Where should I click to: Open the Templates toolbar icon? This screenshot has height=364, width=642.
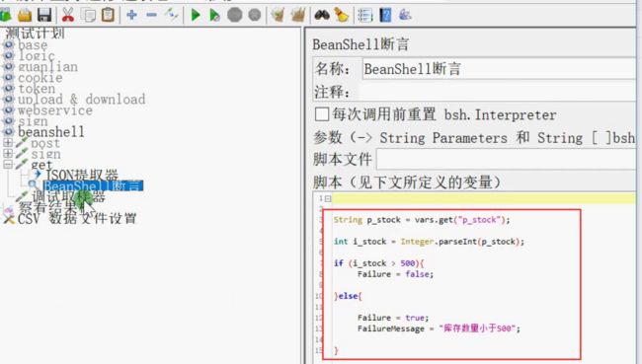(x=5, y=15)
